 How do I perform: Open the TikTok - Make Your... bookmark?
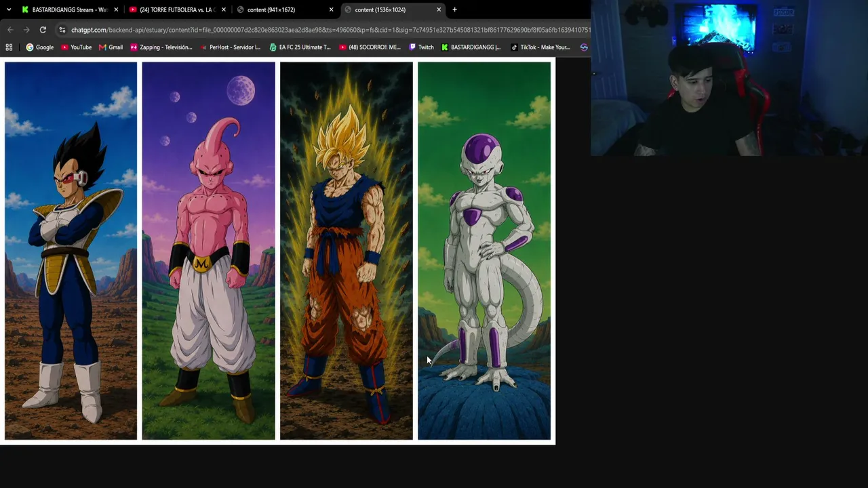click(x=540, y=47)
